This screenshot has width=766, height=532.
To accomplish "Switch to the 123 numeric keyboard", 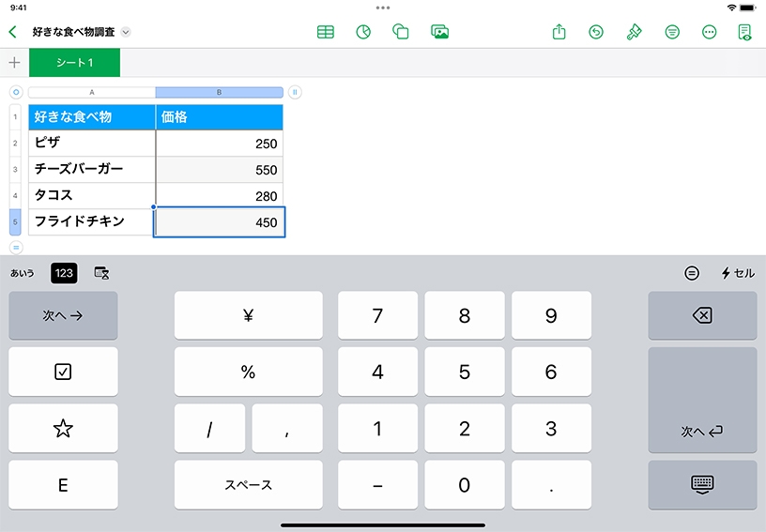I will point(64,273).
